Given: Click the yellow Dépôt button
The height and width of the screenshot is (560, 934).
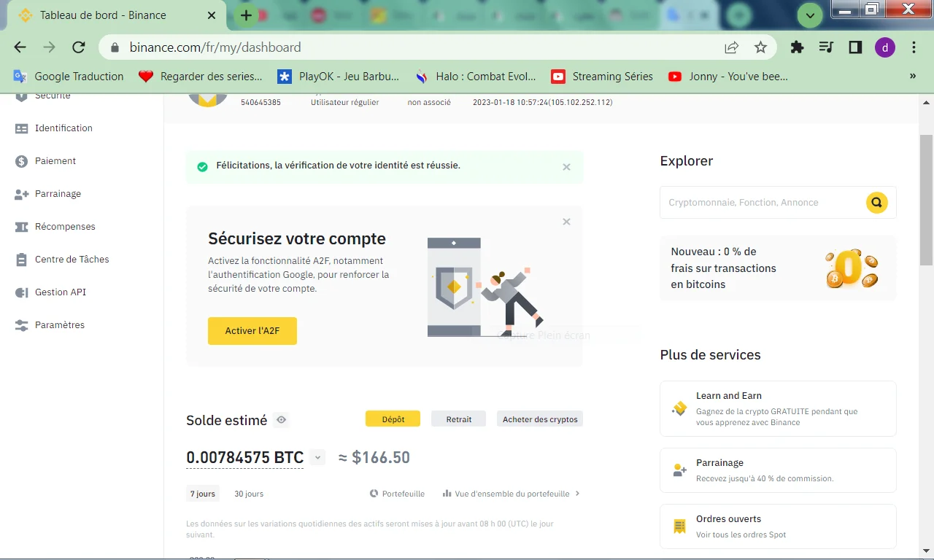Looking at the screenshot, I should click(x=393, y=419).
